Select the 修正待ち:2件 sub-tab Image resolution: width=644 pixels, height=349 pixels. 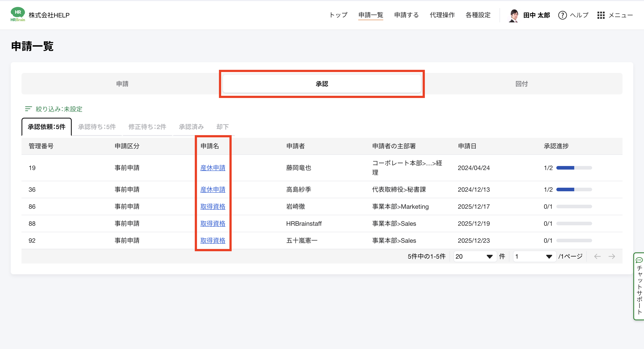coord(147,127)
